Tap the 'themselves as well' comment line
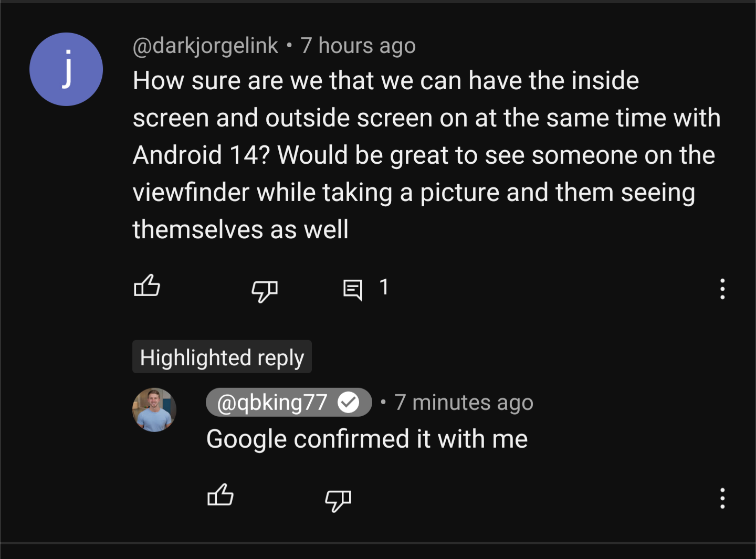Viewport: 756px width, 559px height. pos(240,230)
